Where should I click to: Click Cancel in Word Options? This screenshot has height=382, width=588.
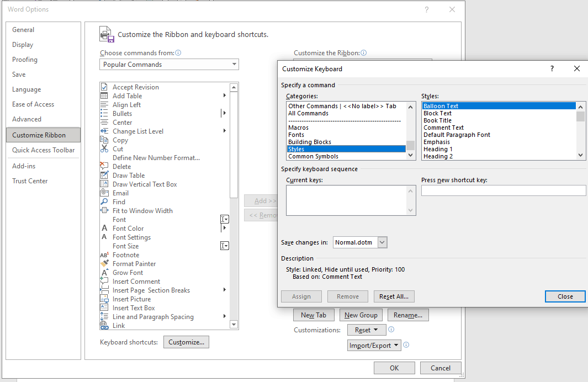click(440, 368)
